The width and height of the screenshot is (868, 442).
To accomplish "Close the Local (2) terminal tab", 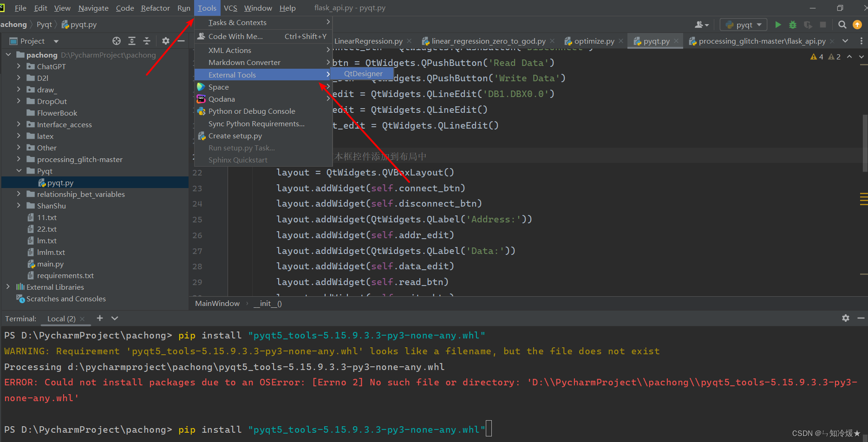I will 82,319.
